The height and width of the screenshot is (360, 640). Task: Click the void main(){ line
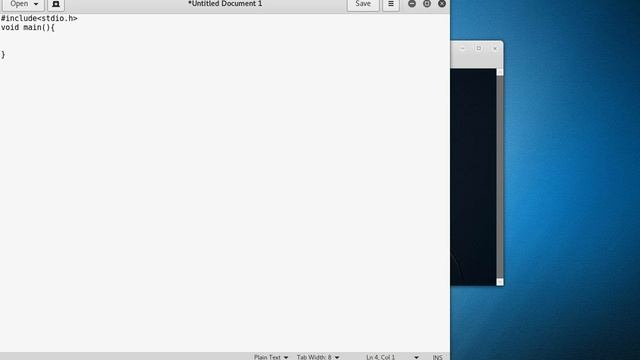28,27
